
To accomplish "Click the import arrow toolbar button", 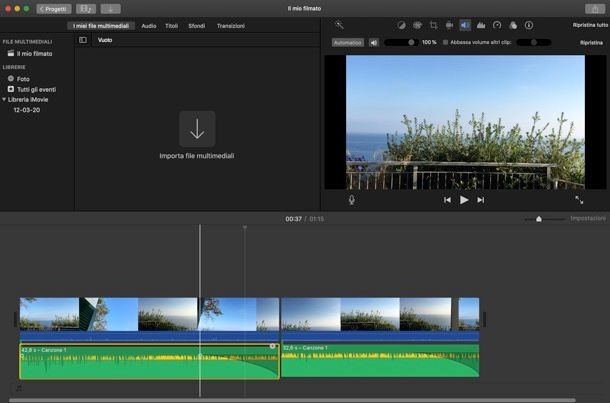I will coord(110,9).
